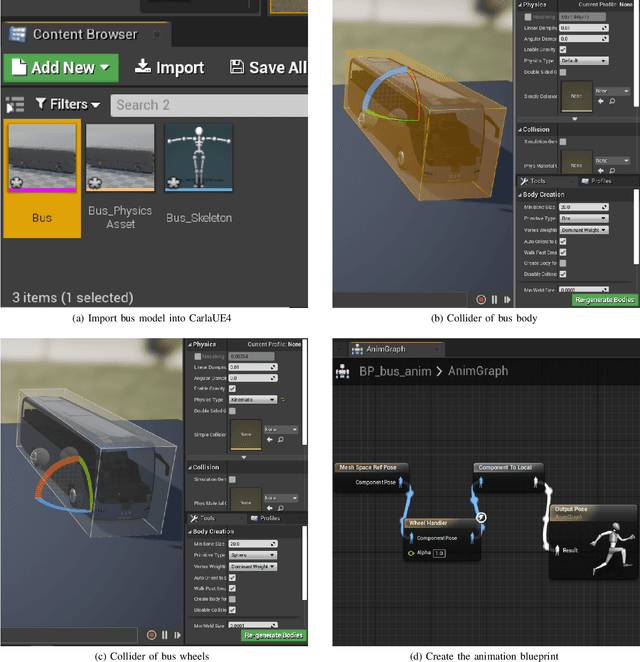Select the Bus_Skeleton asset thumbnail
Viewport: 640px width, 662px height.
(x=199, y=157)
